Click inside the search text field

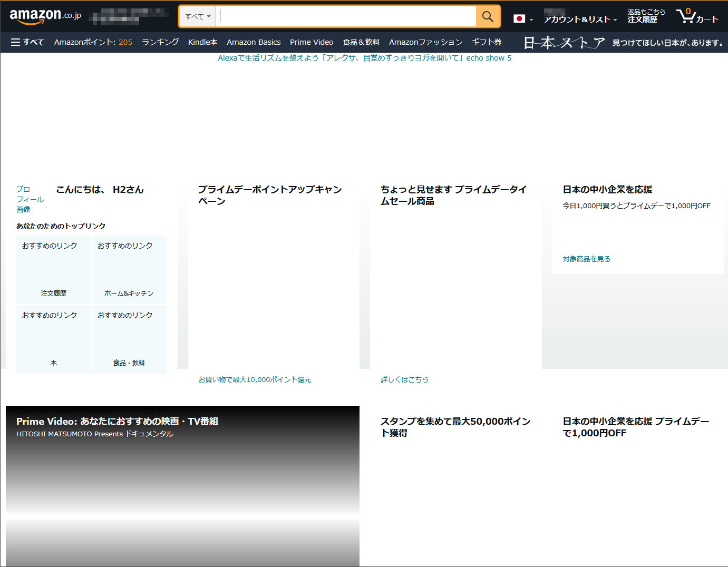click(347, 16)
